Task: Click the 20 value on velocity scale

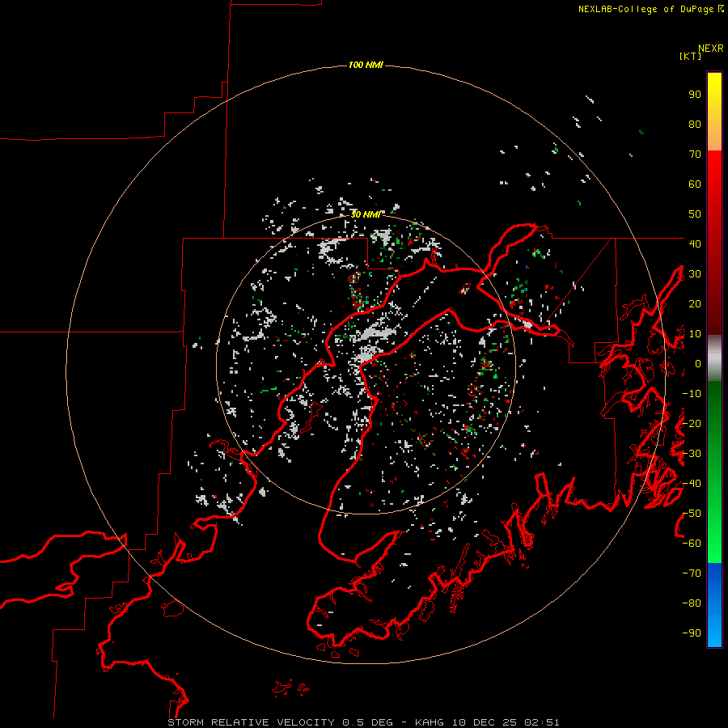Action: pos(695,304)
